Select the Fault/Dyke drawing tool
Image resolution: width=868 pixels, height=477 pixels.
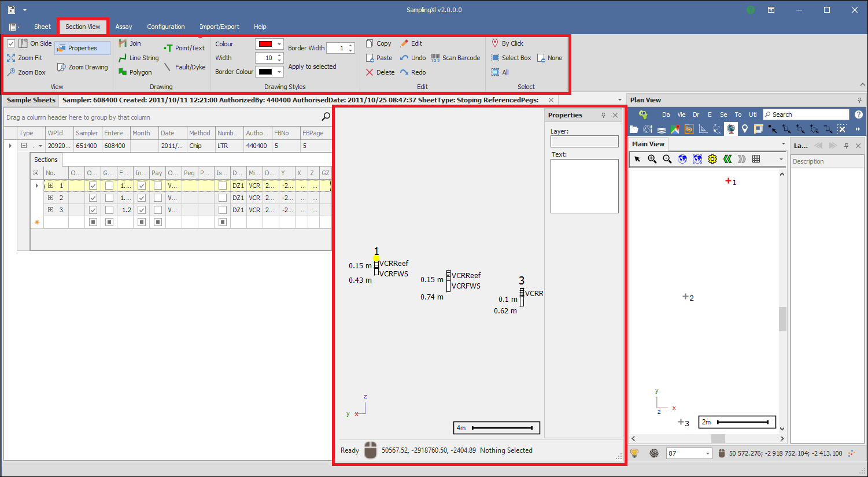184,67
